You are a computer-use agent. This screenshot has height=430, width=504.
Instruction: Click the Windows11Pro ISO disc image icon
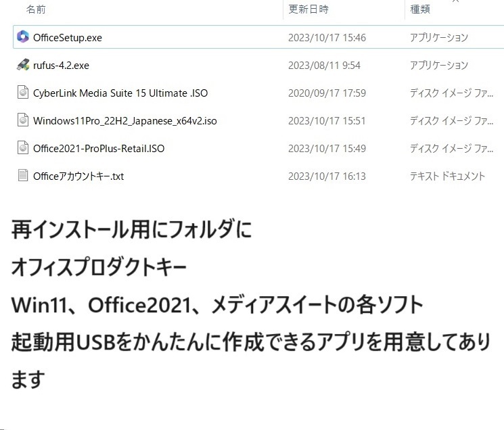coord(23,120)
